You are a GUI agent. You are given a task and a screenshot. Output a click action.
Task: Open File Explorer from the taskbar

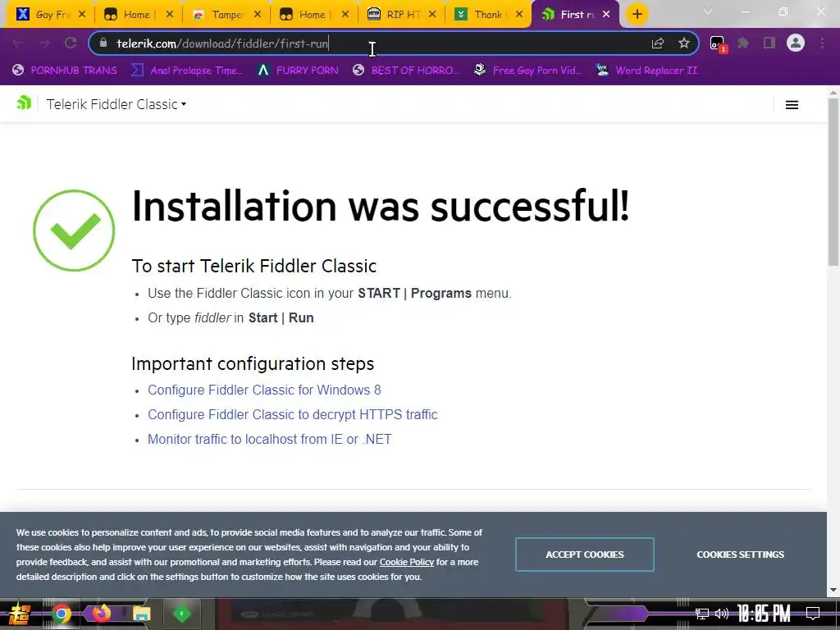(141, 614)
